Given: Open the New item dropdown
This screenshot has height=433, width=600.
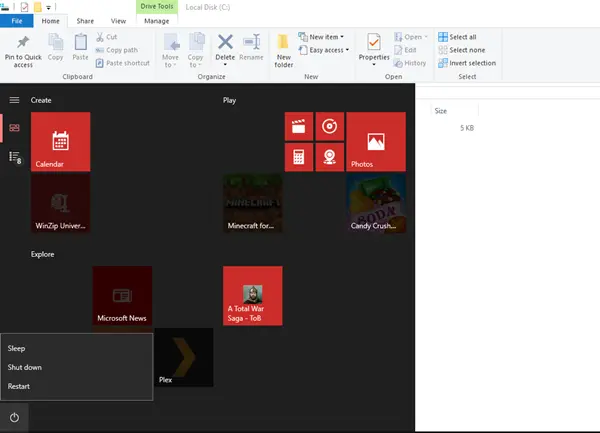Looking at the screenshot, I should 321,37.
